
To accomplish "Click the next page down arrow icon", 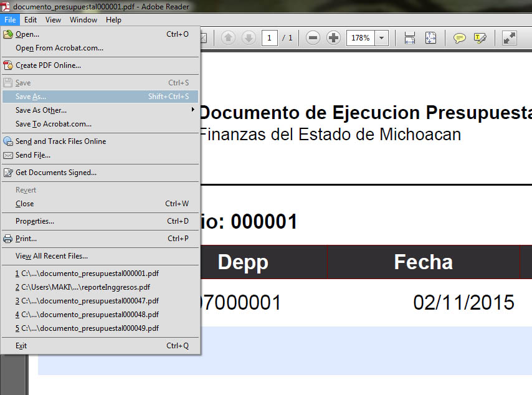I will point(249,37).
